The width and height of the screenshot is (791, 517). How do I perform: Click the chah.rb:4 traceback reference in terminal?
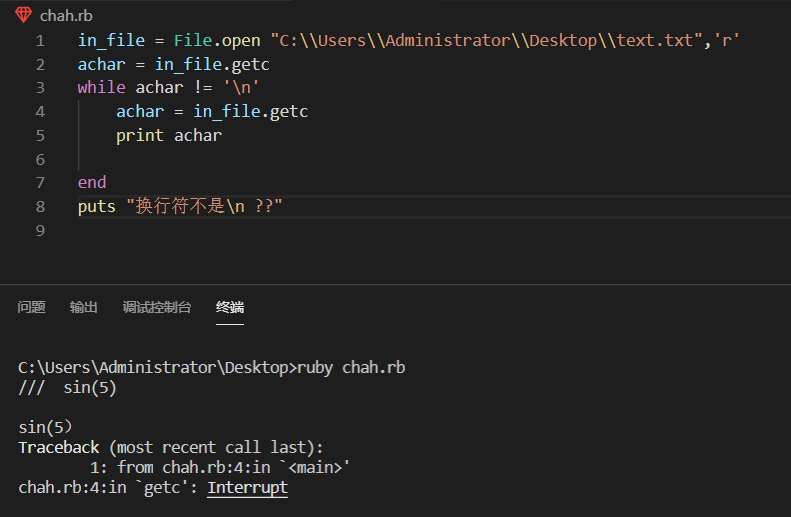207,468
